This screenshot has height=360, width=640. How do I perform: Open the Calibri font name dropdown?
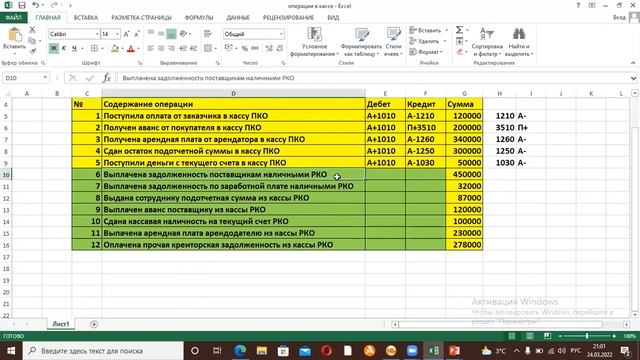97,34
